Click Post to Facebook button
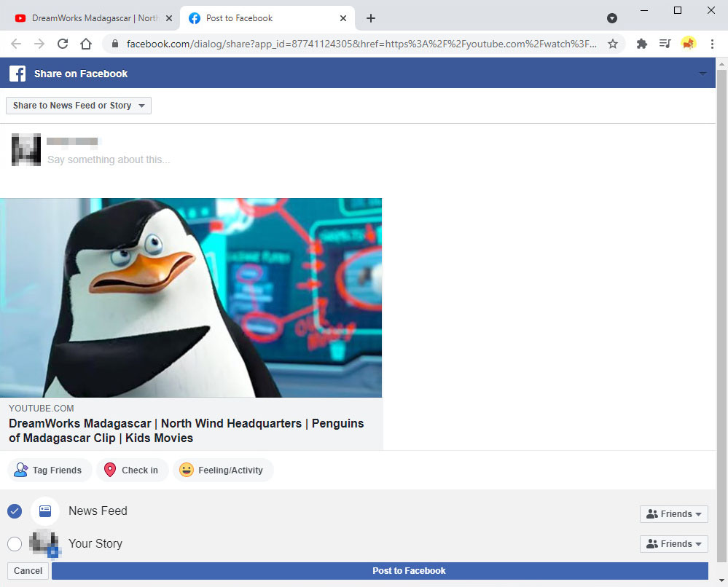Viewport: 728px width, 587px height. (380, 571)
